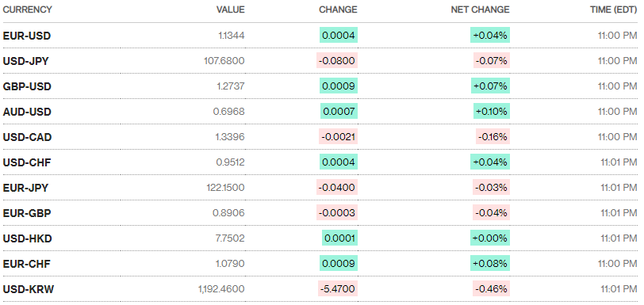Select the value 7.7502 for USD-HKD

click(x=231, y=238)
